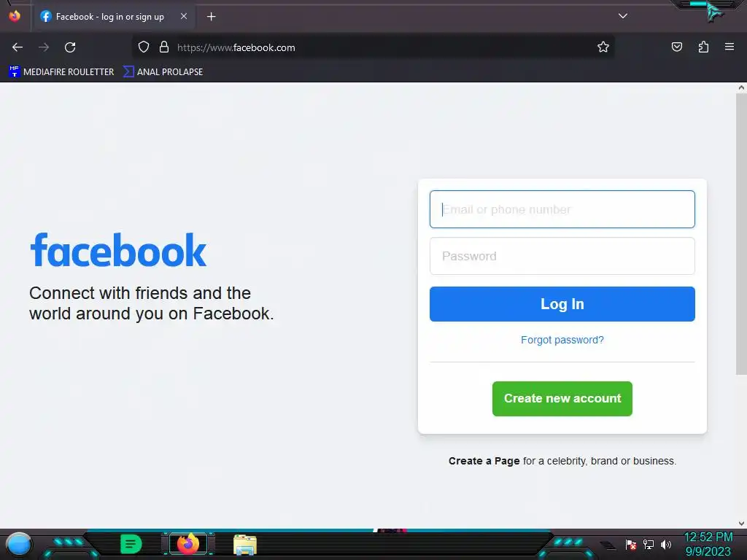This screenshot has height=560, width=747.
Task: Click into the Password field
Action: 562,256
